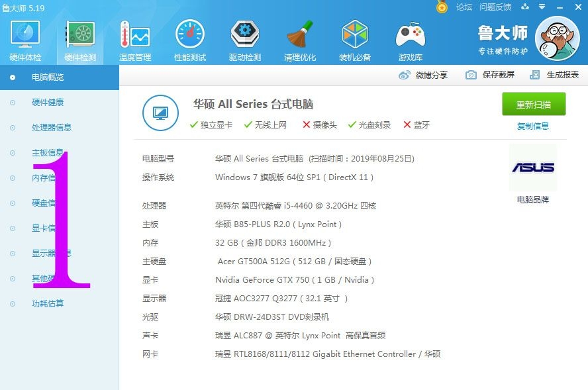Viewport: 588px width, 390px height.
Task: Click the 网卡 row label
Action: tap(150, 354)
